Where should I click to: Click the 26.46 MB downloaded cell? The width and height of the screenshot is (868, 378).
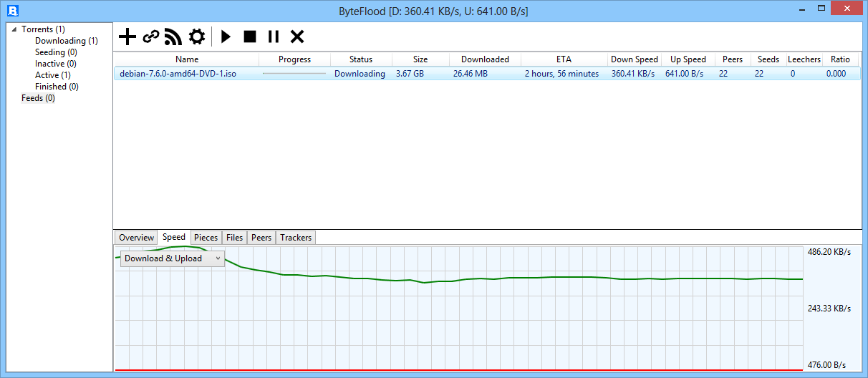click(x=471, y=74)
